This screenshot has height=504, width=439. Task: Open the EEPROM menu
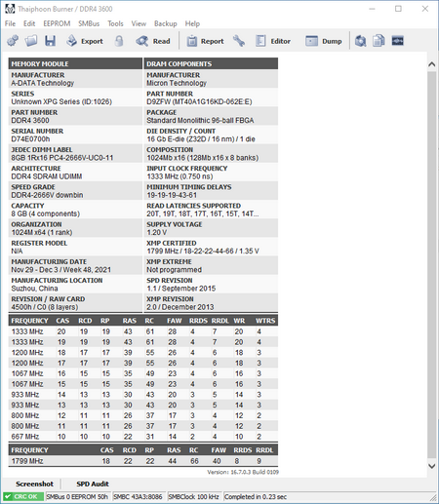coord(57,23)
